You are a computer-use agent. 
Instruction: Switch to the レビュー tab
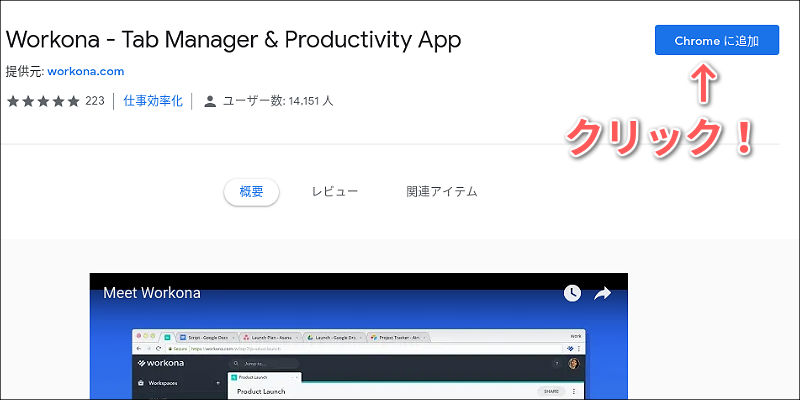[x=335, y=192]
